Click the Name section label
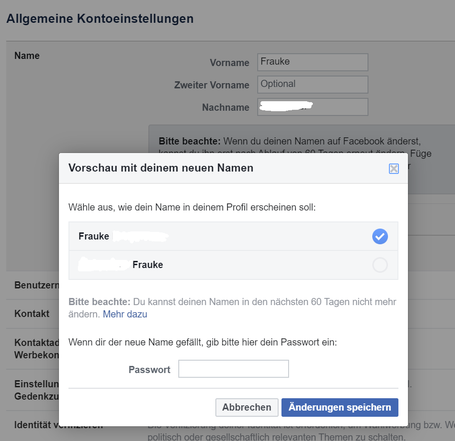This screenshot has width=455, height=441. tap(27, 56)
